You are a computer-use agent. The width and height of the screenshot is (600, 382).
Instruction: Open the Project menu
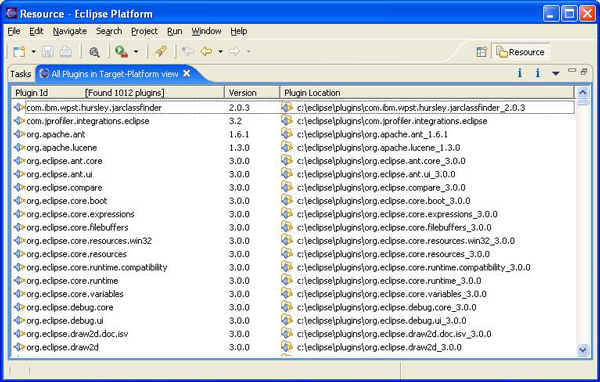(144, 31)
